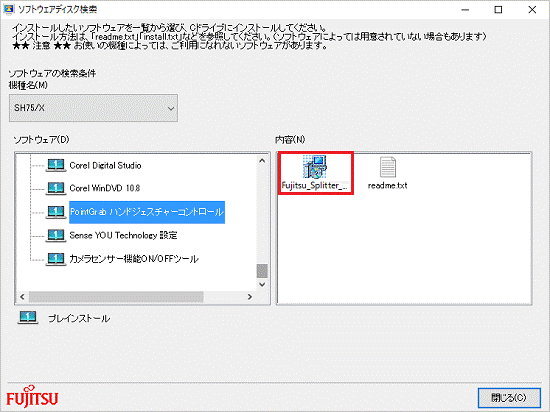
Task: Click the readme.txt file name label
Action: 388,185
